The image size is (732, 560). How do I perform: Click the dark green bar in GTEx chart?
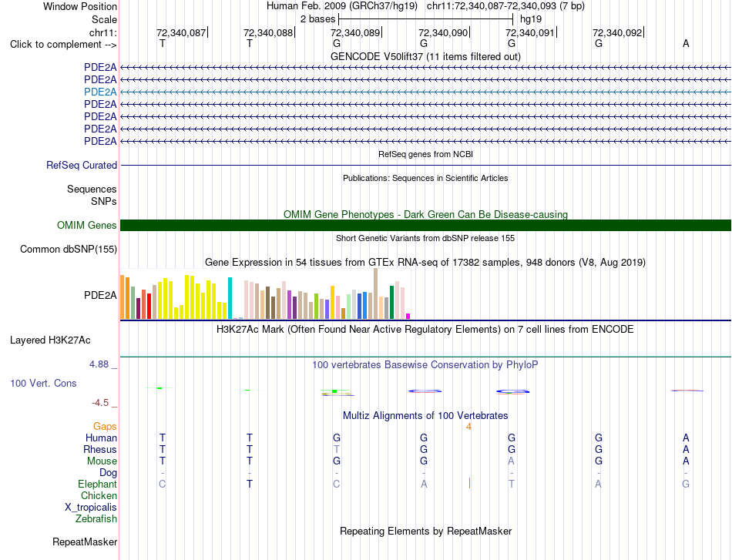tap(391, 303)
